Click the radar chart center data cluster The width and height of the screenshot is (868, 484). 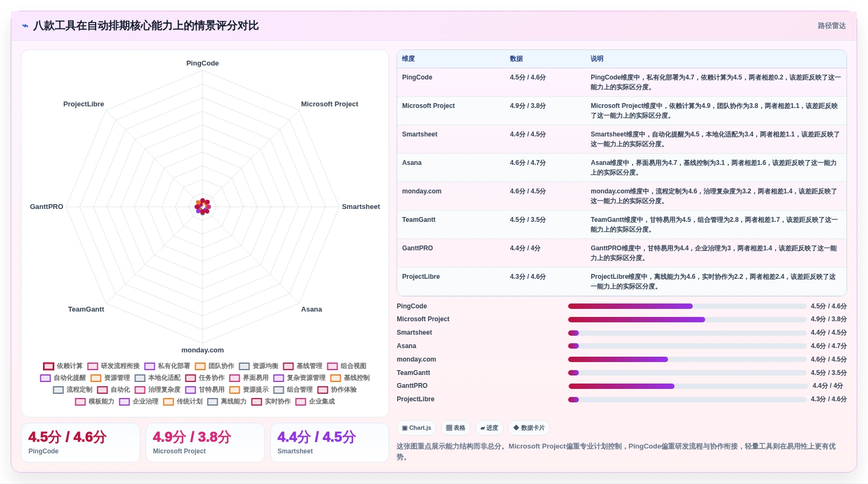[x=203, y=206]
